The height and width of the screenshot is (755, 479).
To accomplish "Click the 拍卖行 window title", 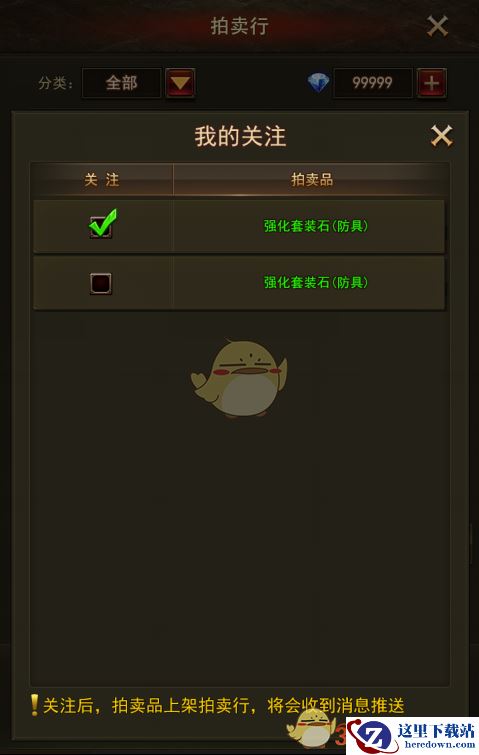I will coord(239,26).
